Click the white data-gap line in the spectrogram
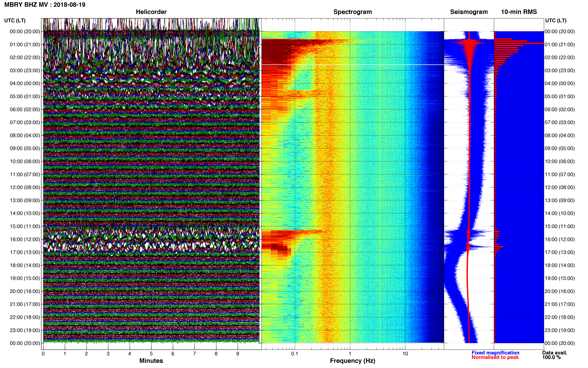The width and height of the screenshot is (588, 368). tap(352, 65)
